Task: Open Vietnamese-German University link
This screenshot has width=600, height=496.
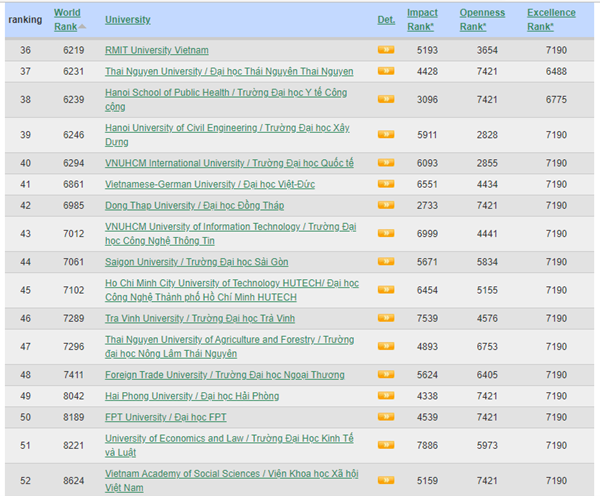Action: 210,184
